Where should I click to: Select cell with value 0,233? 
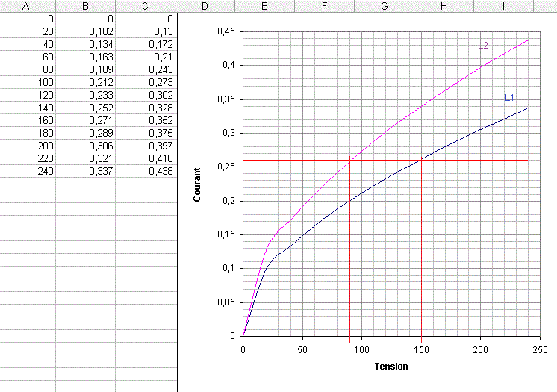[x=86, y=95]
